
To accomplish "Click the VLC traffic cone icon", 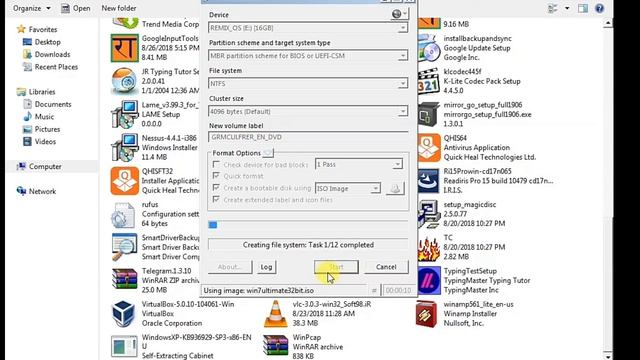I will pyautogui.click(x=276, y=313).
